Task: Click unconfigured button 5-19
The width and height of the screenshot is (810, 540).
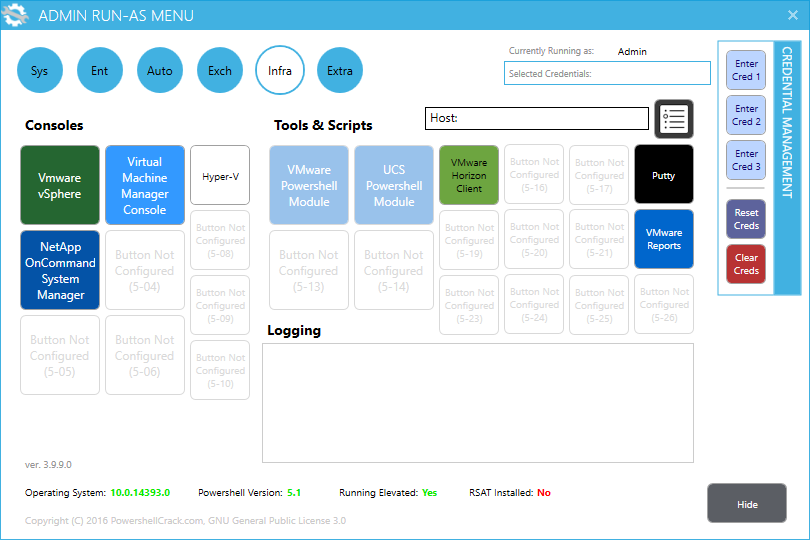Action: point(469,240)
